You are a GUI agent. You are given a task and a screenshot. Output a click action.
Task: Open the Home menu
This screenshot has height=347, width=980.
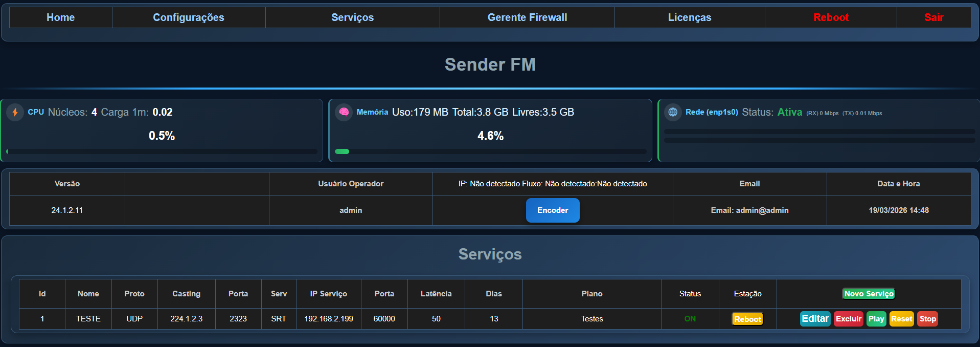61,17
